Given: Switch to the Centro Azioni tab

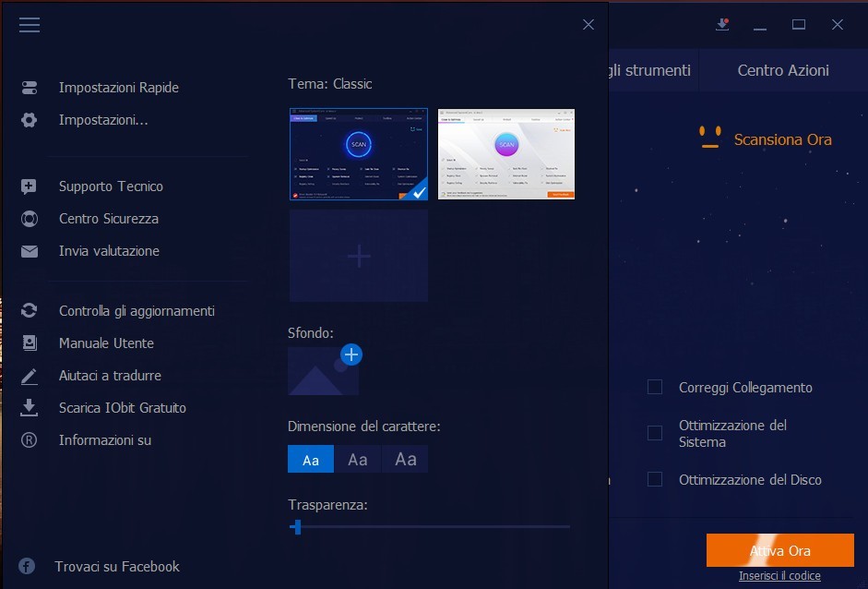Looking at the screenshot, I should point(782,70).
